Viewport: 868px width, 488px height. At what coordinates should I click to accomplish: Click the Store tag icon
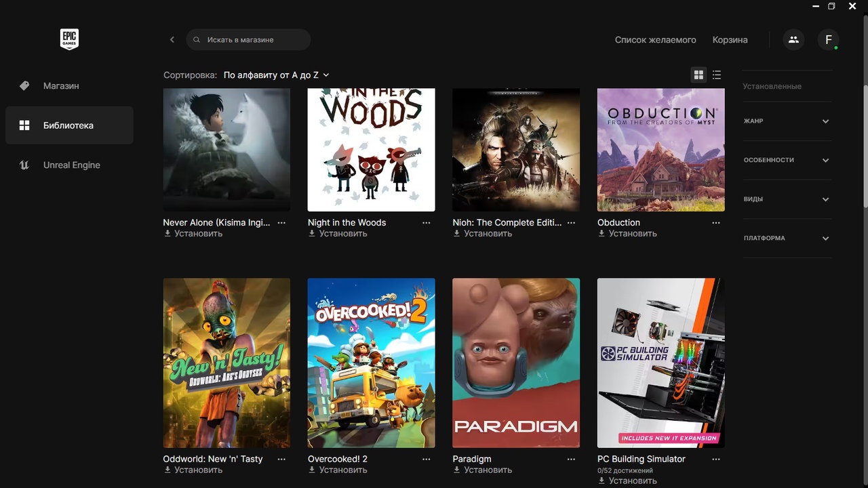click(x=24, y=85)
